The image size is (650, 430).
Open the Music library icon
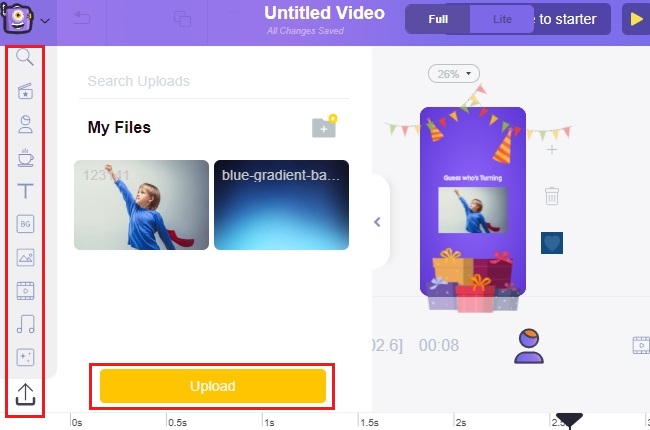pos(25,324)
